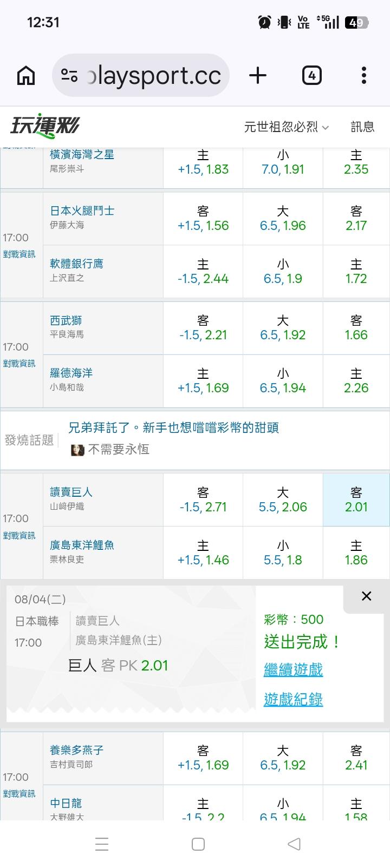
Task: Tap the Android recent apps button
Action: pyautogui.click(x=102, y=844)
